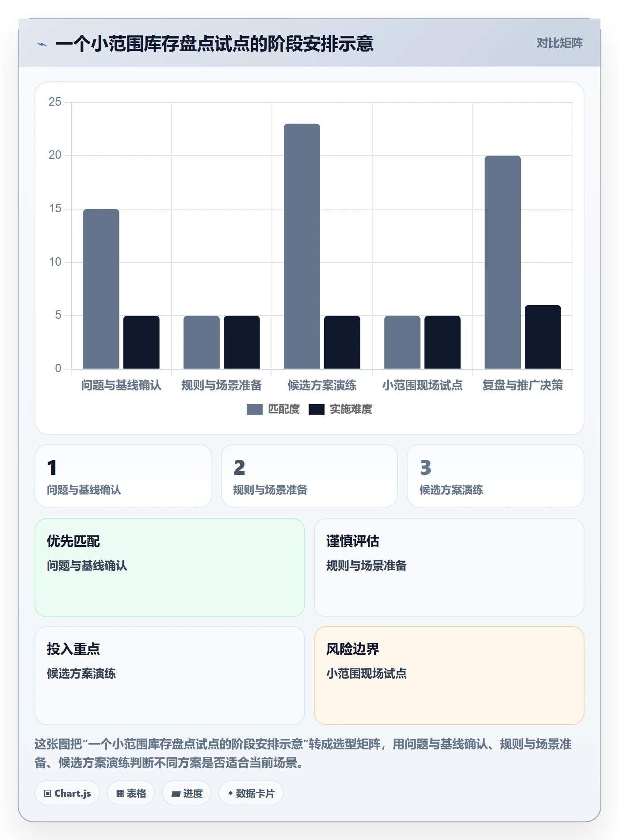Click the page title 一个小范围库存盘点试点的阶段安排示意
Image resolution: width=619 pixels, height=840 pixels.
(x=214, y=44)
